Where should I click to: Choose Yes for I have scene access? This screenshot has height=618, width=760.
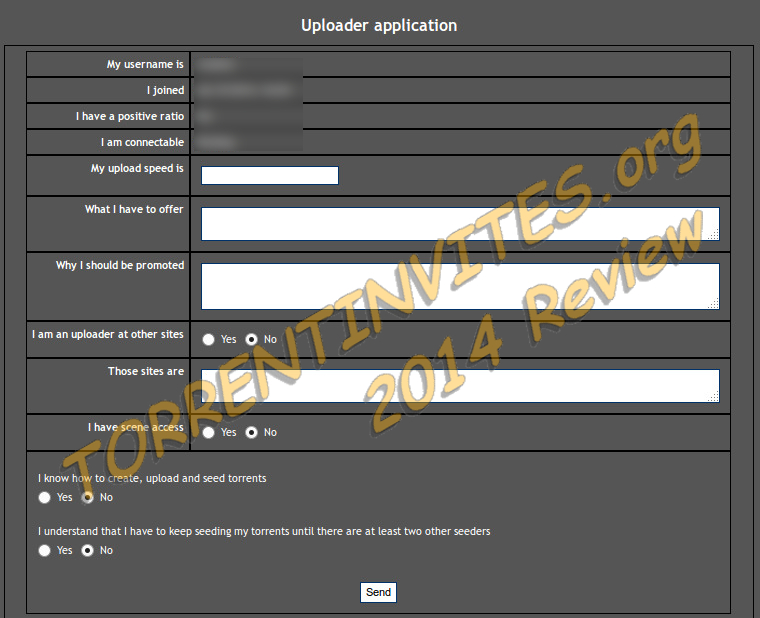pyautogui.click(x=208, y=432)
